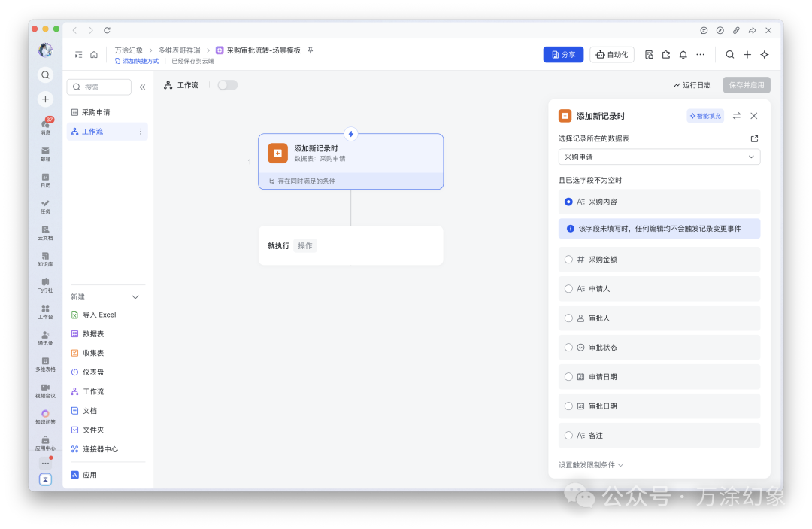Click the external link icon beside 选择记录所在的数据表
The width and height of the screenshot is (812, 529).
(754, 138)
